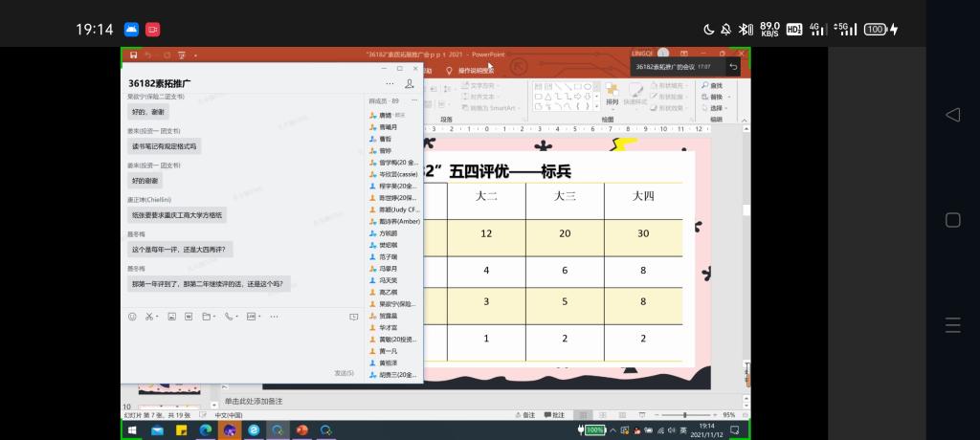Click the emoji icon in chat toolbar
Image resolution: width=980 pixels, height=440 pixels.
132,316
